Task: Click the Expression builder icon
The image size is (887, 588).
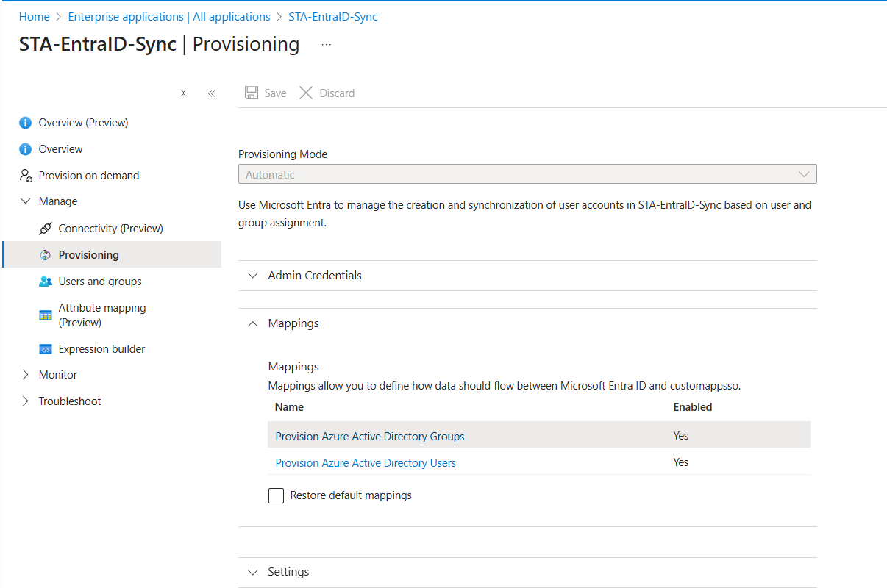Action: point(46,349)
